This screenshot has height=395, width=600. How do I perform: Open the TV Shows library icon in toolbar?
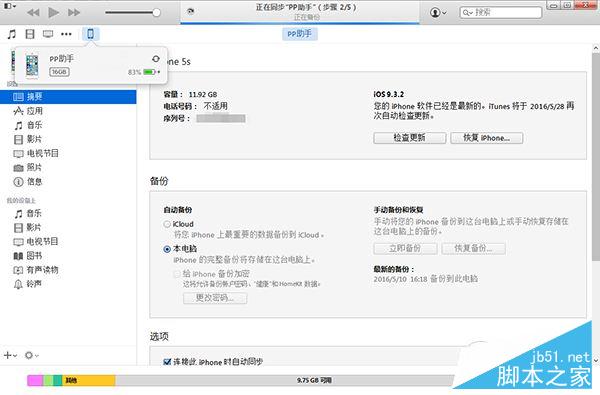pyautogui.click(x=48, y=34)
